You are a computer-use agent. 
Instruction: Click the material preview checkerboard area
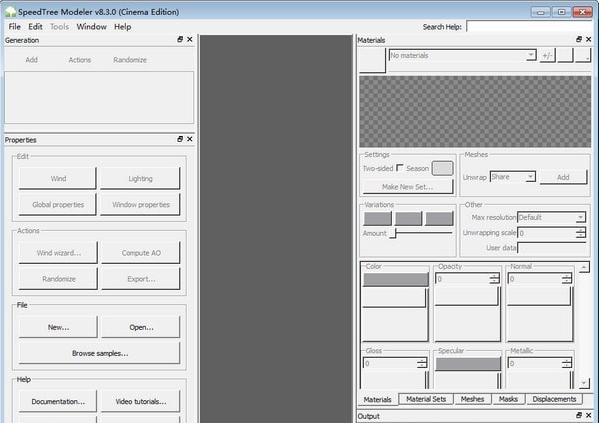click(x=475, y=111)
